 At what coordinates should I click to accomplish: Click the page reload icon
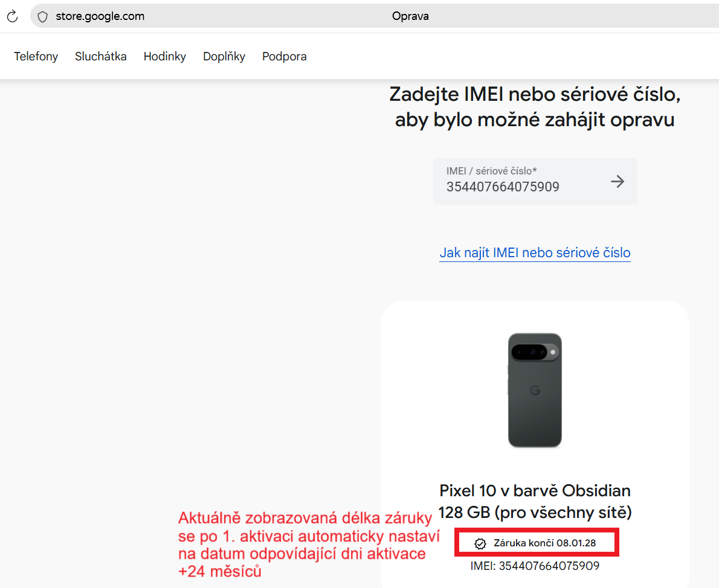[12, 16]
